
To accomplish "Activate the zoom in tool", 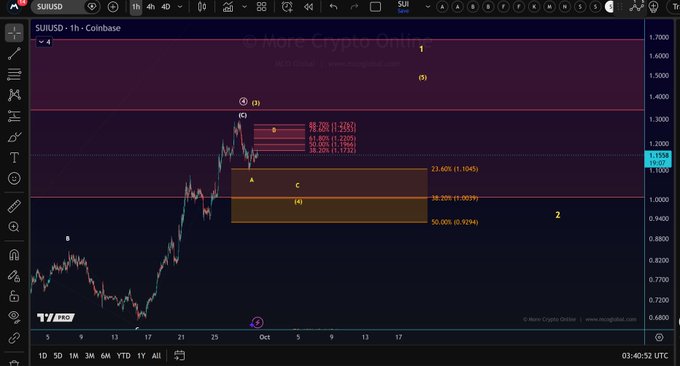I will coord(14,227).
